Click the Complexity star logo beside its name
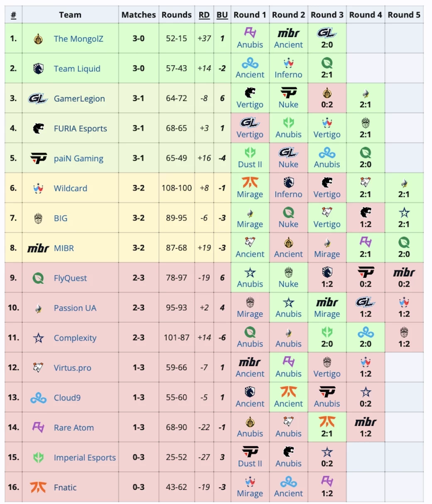 [38, 338]
